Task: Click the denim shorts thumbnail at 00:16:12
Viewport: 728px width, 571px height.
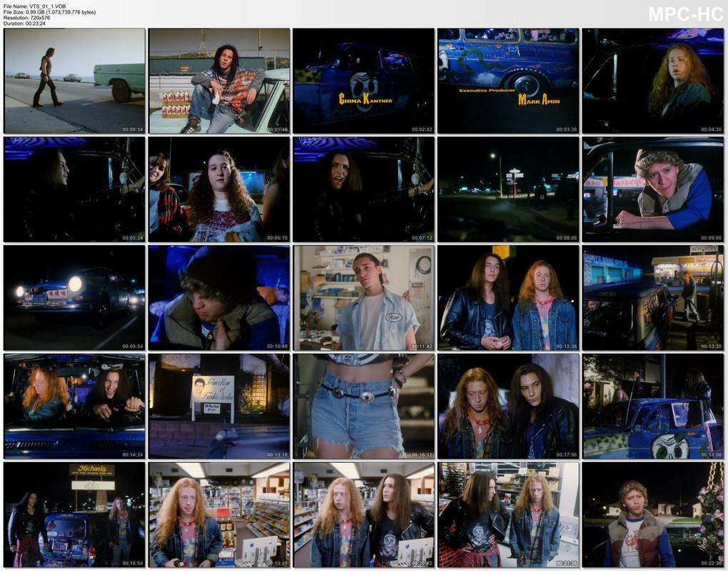Action: point(363,407)
